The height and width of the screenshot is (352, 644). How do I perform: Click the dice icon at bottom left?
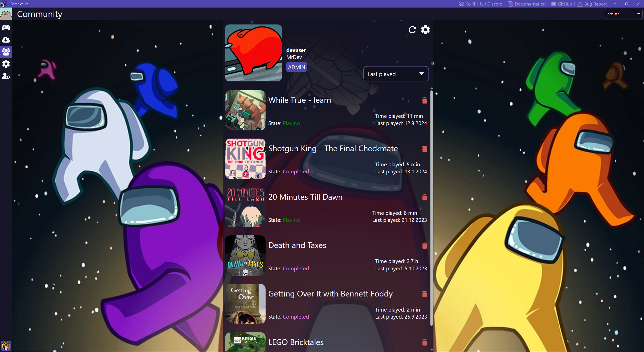[6, 346]
